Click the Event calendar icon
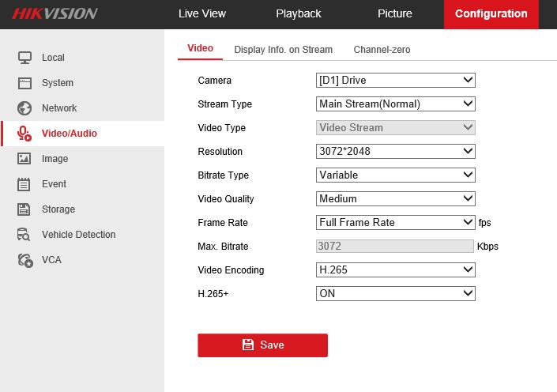This screenshot has height=392, width=557. (x=24, y=184)
